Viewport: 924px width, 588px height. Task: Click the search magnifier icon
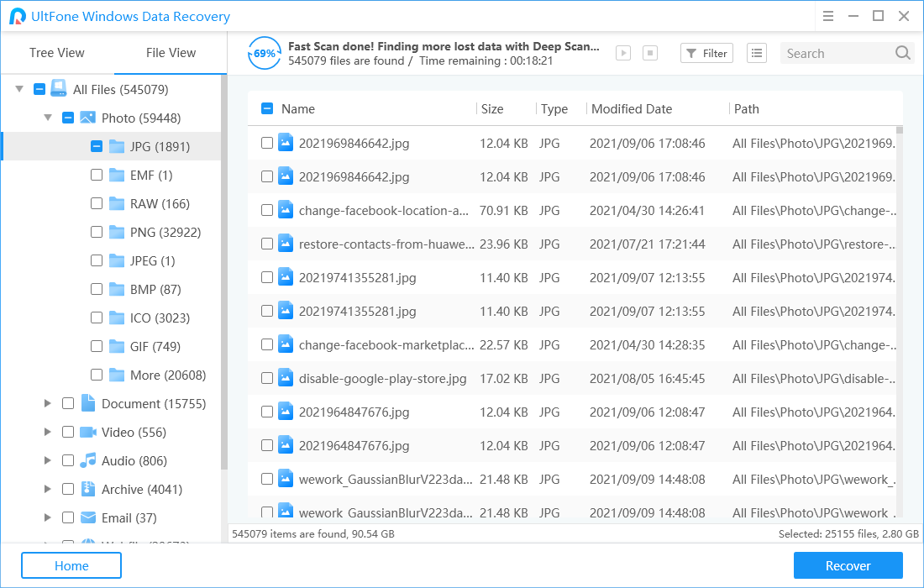pyautogui.click(x=903, y=53)
